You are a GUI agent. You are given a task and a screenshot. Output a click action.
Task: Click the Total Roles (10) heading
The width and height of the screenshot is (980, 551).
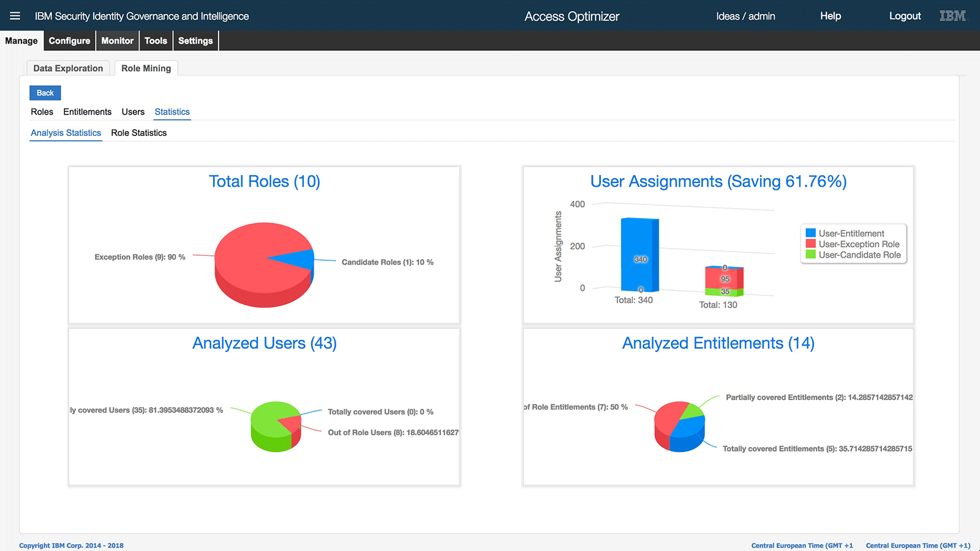pyautogui.click(x=265, y=181)
